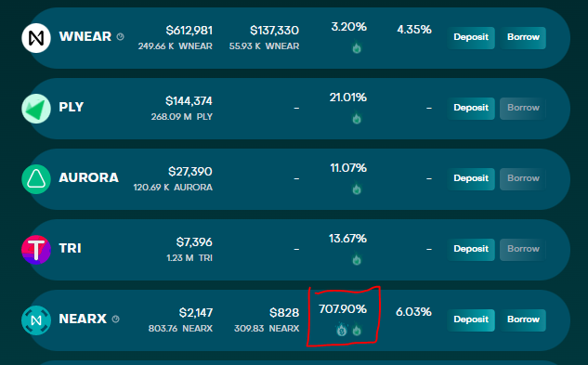Screen dimensions: 588x365
Task: Click the $612,981 total supply value
Action: 189,31
